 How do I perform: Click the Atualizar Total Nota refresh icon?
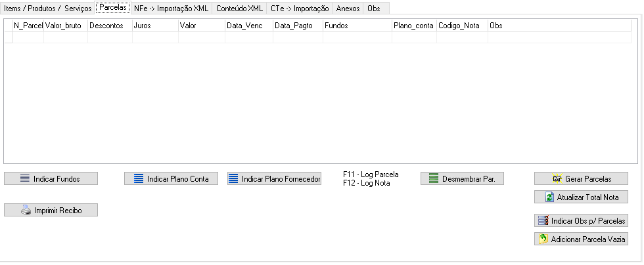pos(549,197)
